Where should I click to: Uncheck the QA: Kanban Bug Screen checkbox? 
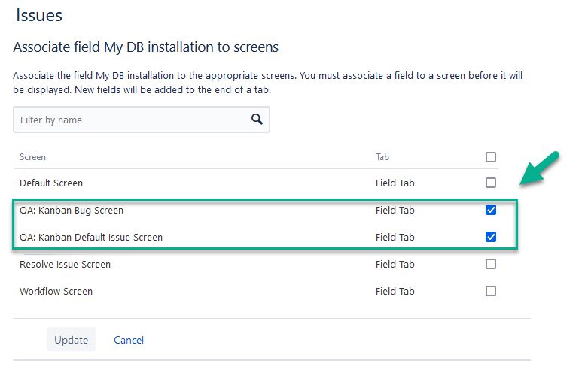coord(491,210)
